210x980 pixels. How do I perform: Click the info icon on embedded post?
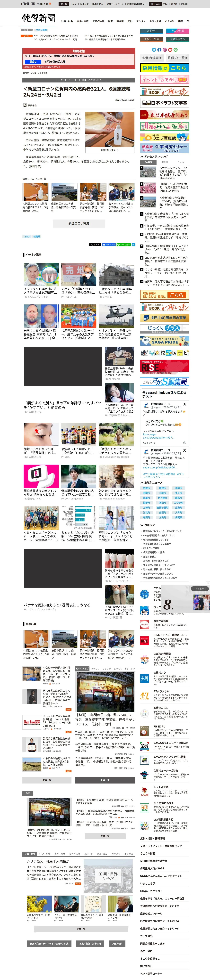pos(184,443)
